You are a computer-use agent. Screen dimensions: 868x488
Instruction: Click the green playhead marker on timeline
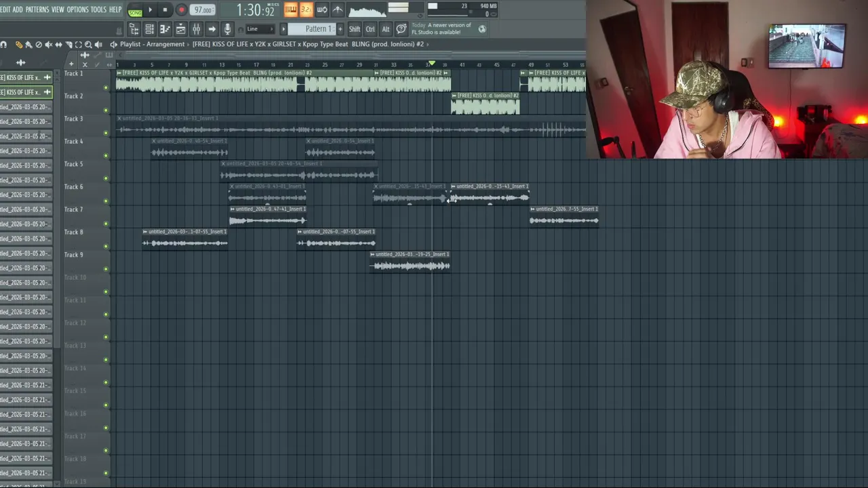[431, 64]
